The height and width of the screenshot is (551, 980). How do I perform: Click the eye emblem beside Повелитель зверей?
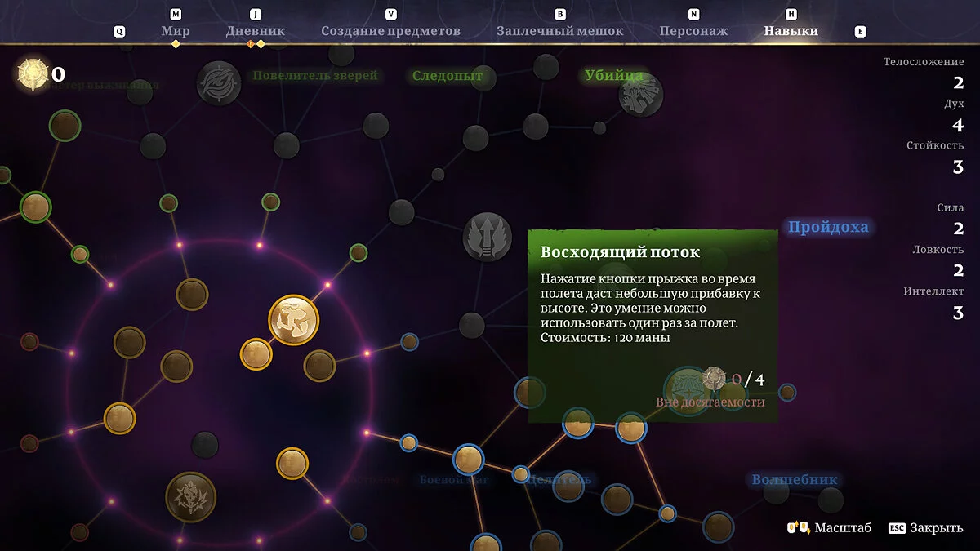[x=219, y=83]
